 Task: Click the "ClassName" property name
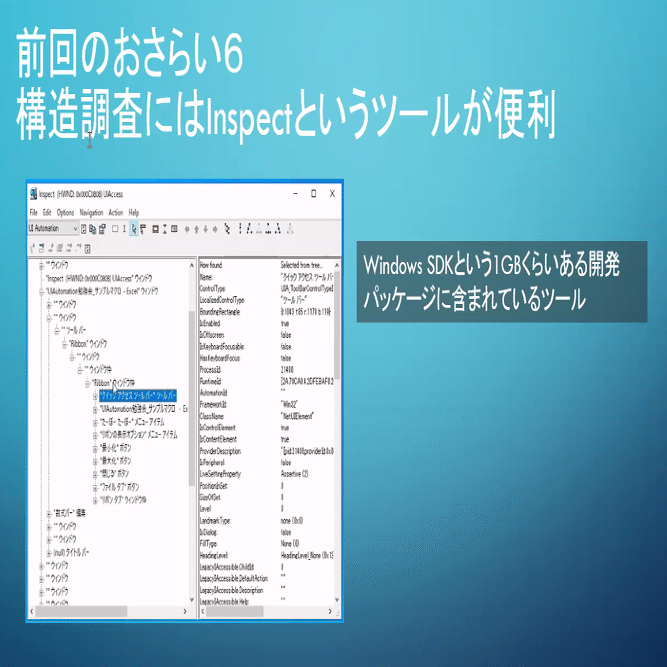(x=212, y=416)
